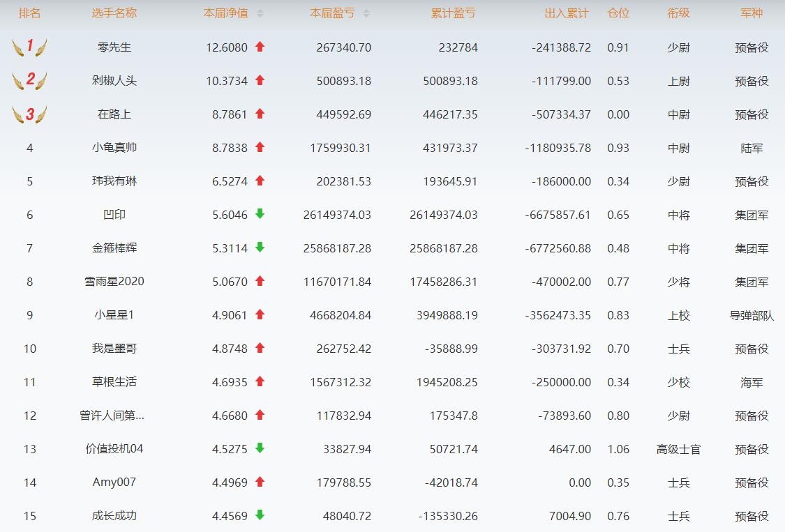Click the first place laurel rank badge

[x=29, y=47]
